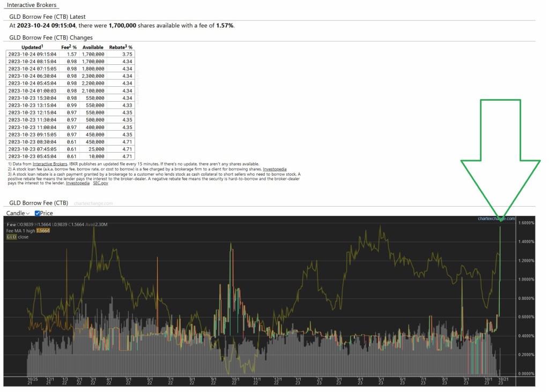Click the 10/1 23 date on the time axis
Viewport: 549px width, 392px height.
[x=487, y=381]
